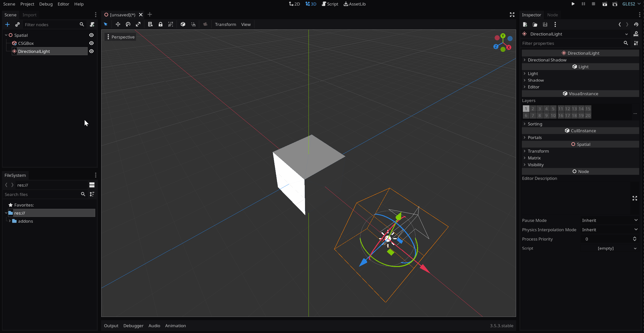The image size is (644, 333).
Task: Click the Filter properties search field
Action: point(572,43)
